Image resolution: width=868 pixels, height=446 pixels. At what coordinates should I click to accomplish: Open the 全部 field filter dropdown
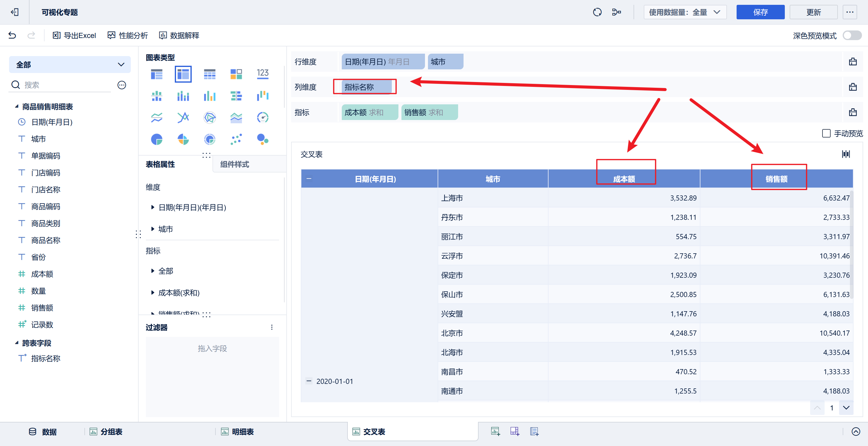70,65
